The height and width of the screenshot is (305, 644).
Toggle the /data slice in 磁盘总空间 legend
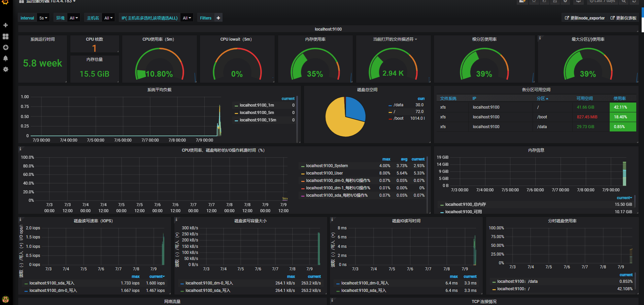[x=398, y=105]
